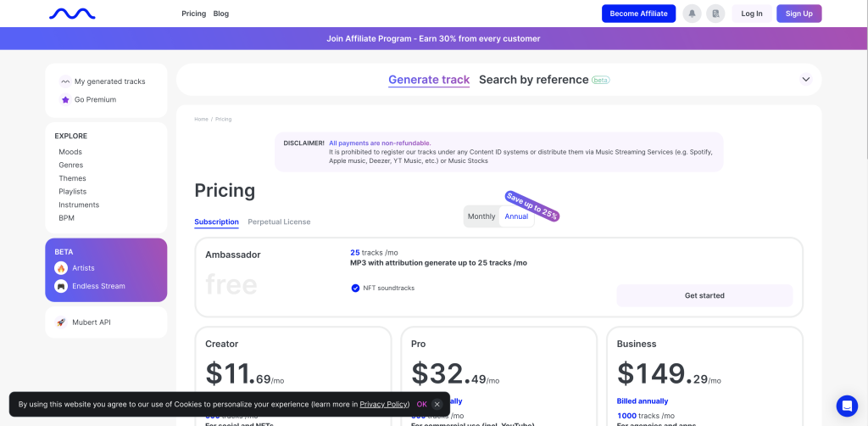Open the Subscription tab
868x426 pixels.
pyautogui.click(x=216, y=221)
